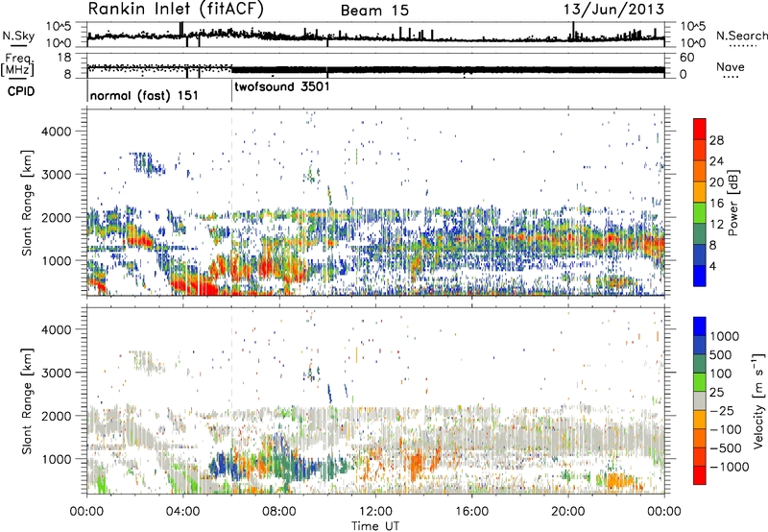Image resolution: width=768 pixels, height=532 pixels.
Task: Select the 'normal (fast) 151' CPID text
Action: point(145,95)
